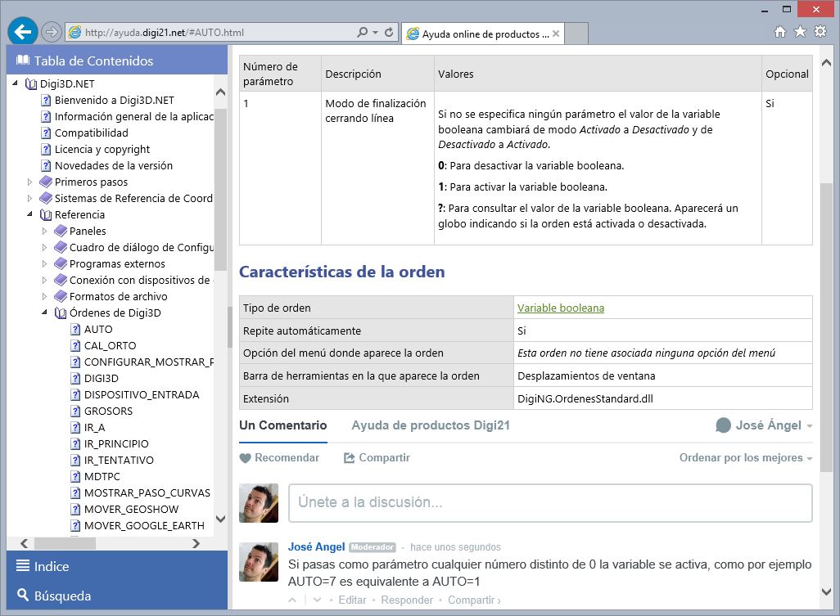This screenshot has width=840, height=616.
Task: Open the José Ángel account dropdown
Action: (764, 425)
